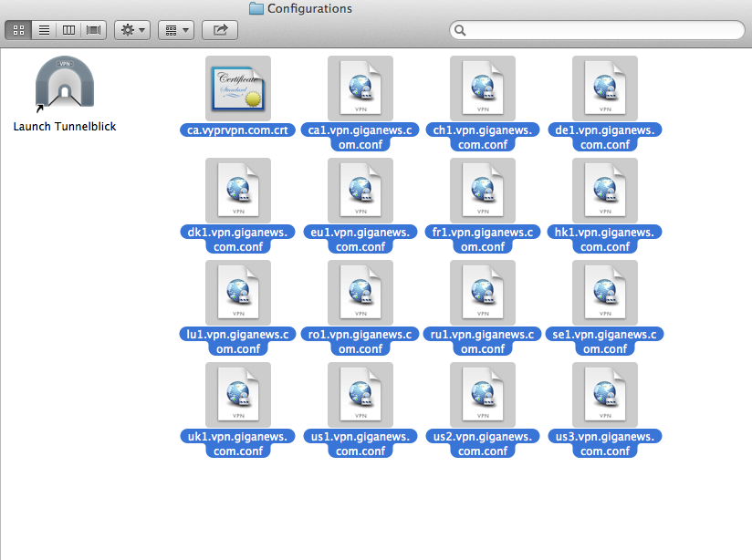Select the ca.vyprvpn.com.crt certificate icon

coord(238,88)
